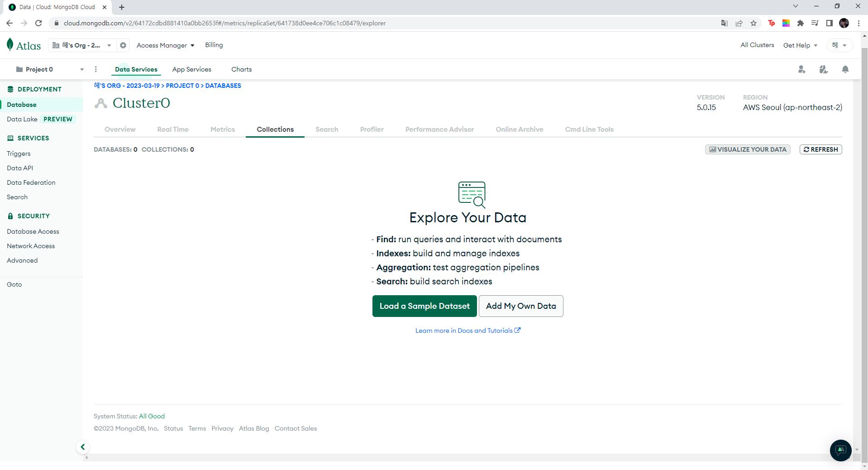Image resolution: width=868 pixels, height=470 pixels.
Task: Open the Cmd Line Tools tab
Action: tap(589, 129)
